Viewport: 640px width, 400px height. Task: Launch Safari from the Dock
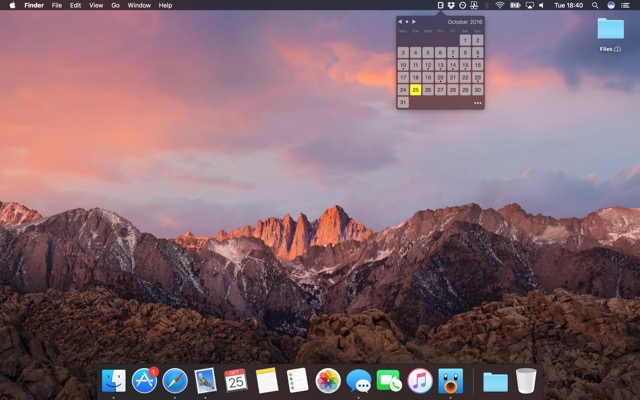click(175, 381)
